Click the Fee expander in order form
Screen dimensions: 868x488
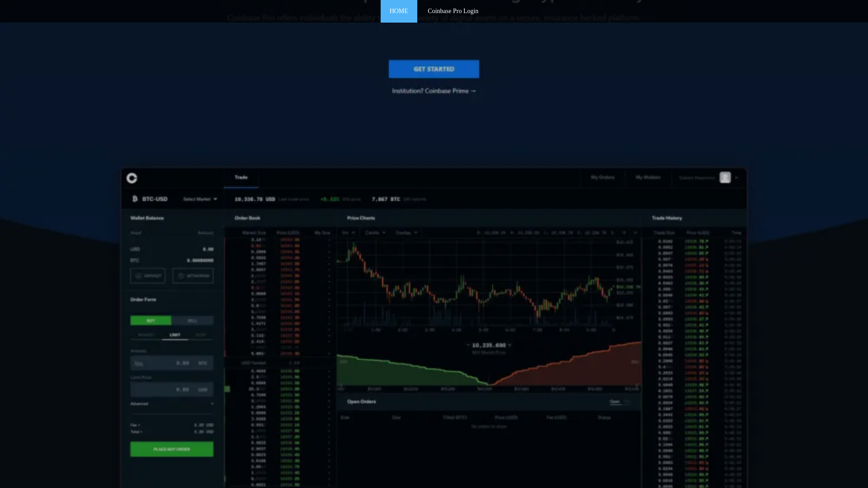tap(135, 425)
